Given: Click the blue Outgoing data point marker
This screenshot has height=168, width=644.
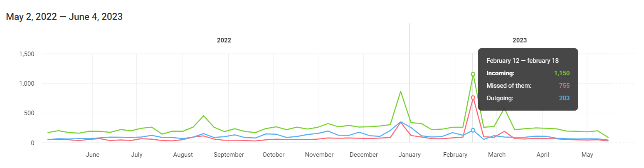Looking at the screenshot, I should pos(473,131).
